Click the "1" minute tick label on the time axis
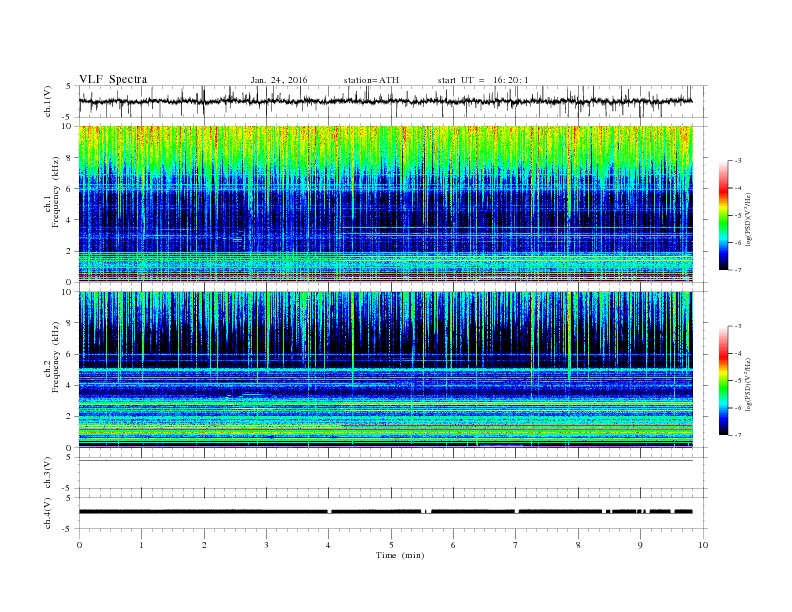The height and width of the screenshot is (612, 792). coord(141,545)
